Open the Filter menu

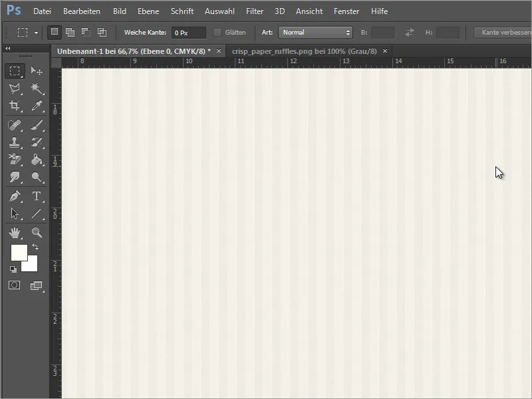pos(254,11)
